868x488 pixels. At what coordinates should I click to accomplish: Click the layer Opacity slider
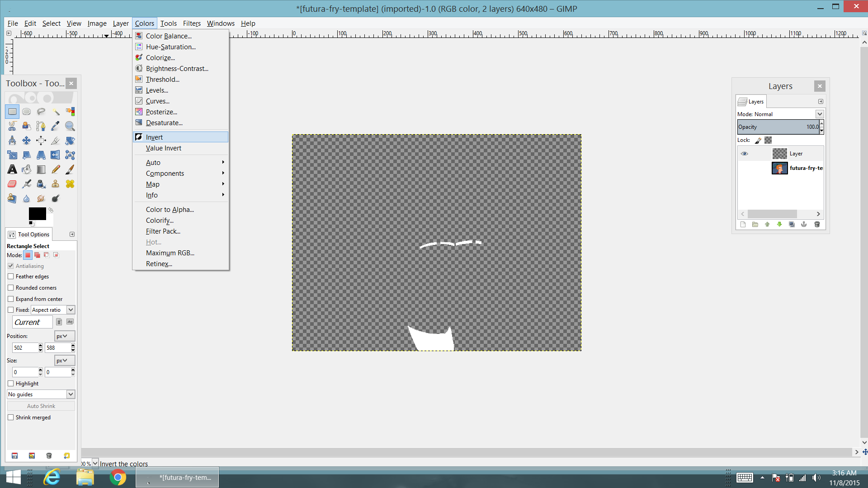(778, 127)
